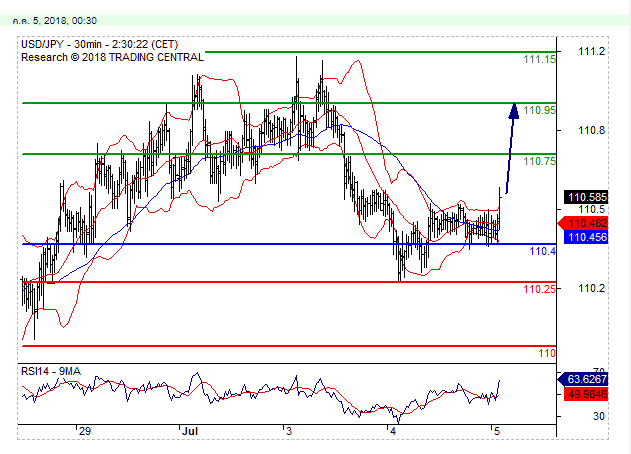Select the 110.25 support level label
The width and height of the screenshot is (631, 454).
pyautogui.click(x=539, y=289)
